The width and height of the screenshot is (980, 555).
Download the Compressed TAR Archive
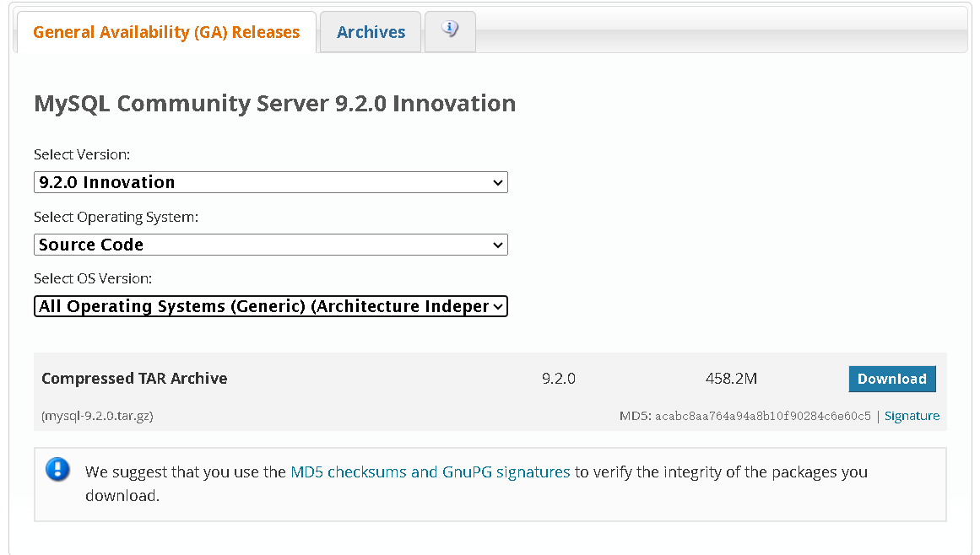point(892,379)
